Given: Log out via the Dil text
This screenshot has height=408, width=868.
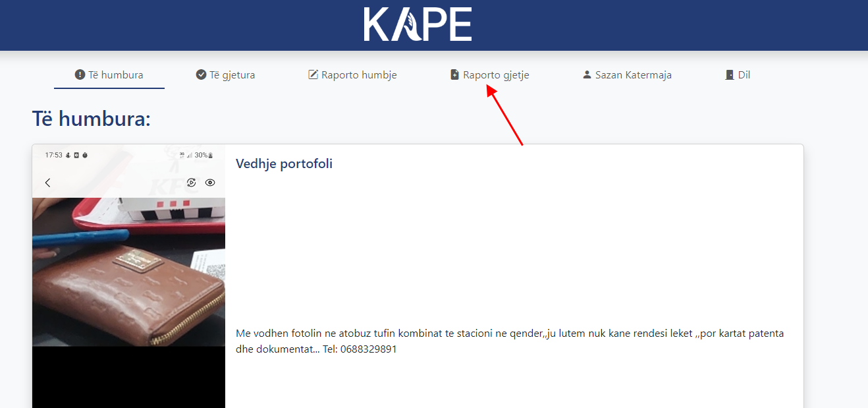Looking at the screenshot, I should point(744,75).
